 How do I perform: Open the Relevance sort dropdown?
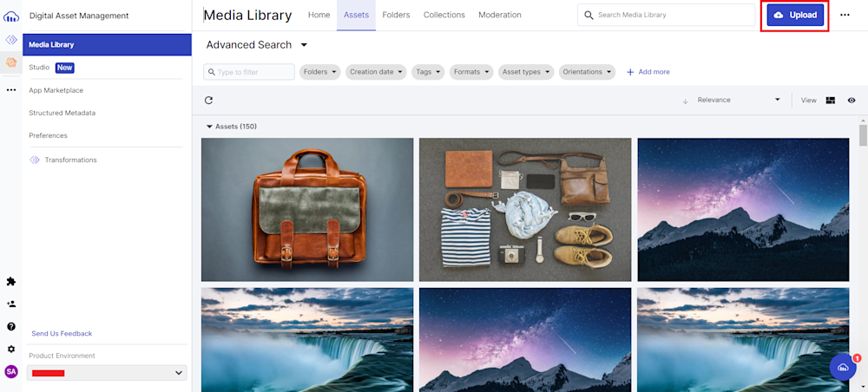coord(738,101)
